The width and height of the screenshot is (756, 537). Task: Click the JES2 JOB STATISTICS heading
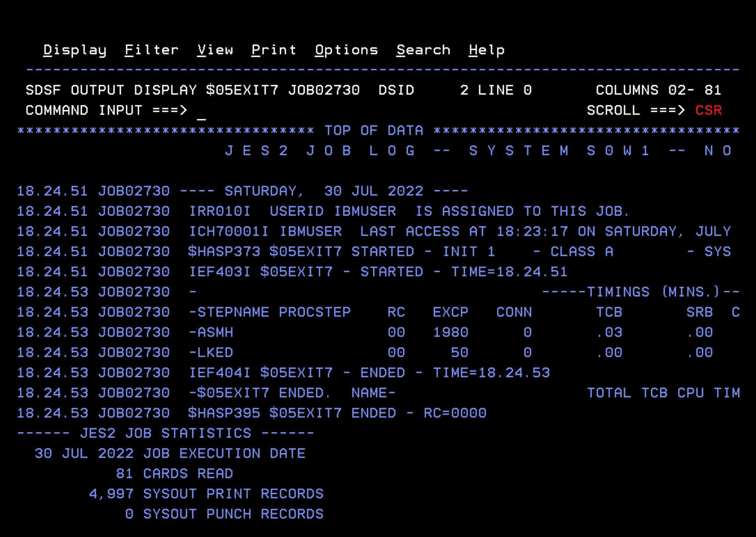166,433
